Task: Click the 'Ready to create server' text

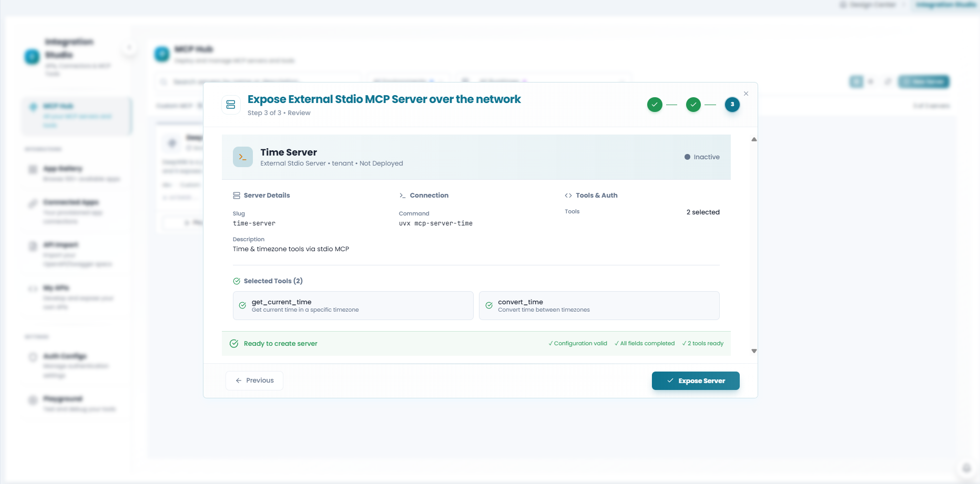Action: 281,344
